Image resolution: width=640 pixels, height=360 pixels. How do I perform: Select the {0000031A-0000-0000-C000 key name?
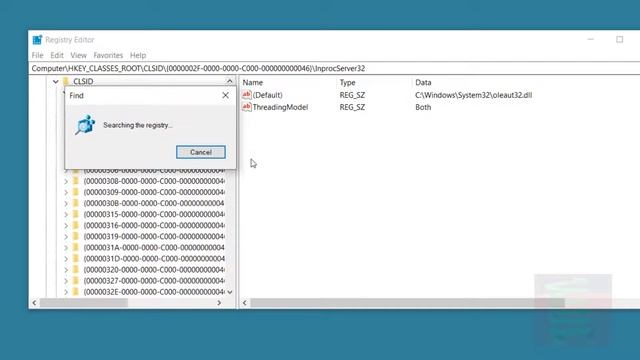pos(154,247)
